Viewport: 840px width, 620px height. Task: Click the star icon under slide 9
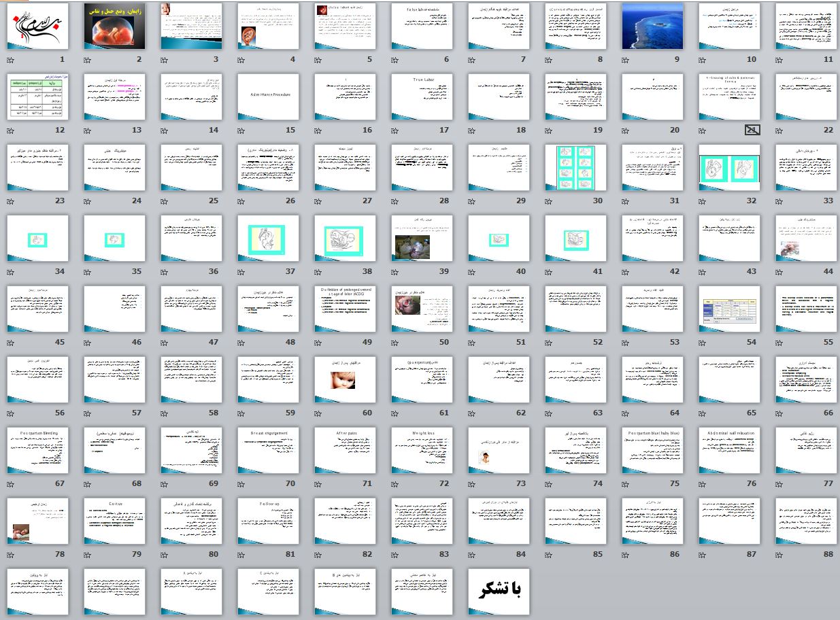626,61
